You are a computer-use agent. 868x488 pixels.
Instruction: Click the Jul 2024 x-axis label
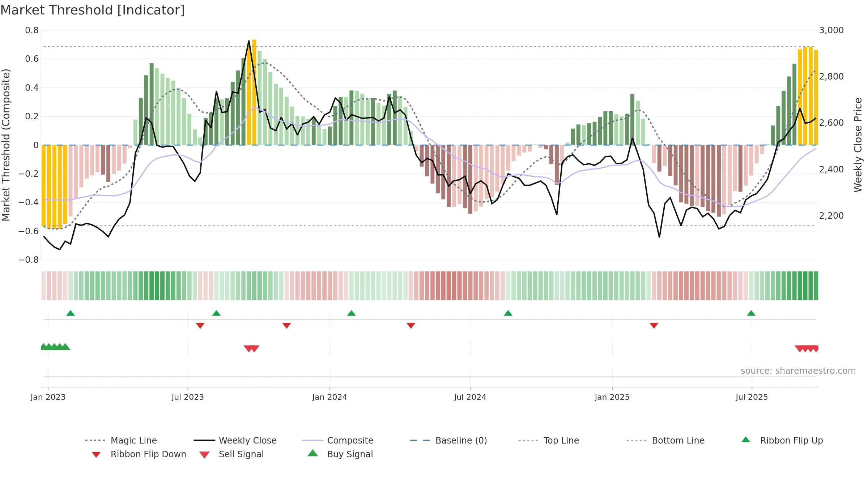click(x=470, y=397)
